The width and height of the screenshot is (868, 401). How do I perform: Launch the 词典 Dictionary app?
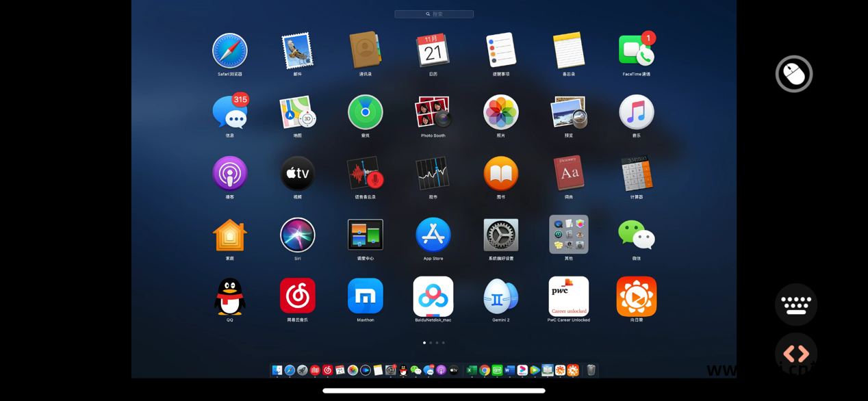click(569, 173)
